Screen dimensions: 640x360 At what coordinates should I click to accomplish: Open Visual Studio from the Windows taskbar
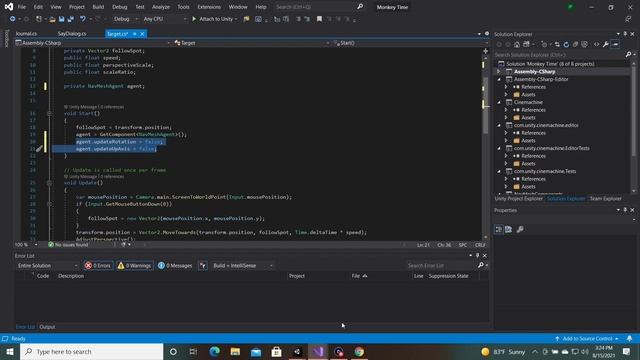pos(318,351)
